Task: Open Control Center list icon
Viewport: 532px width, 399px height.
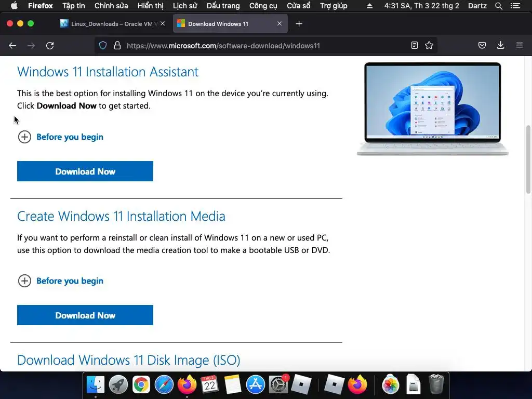Action: point(515,6)
